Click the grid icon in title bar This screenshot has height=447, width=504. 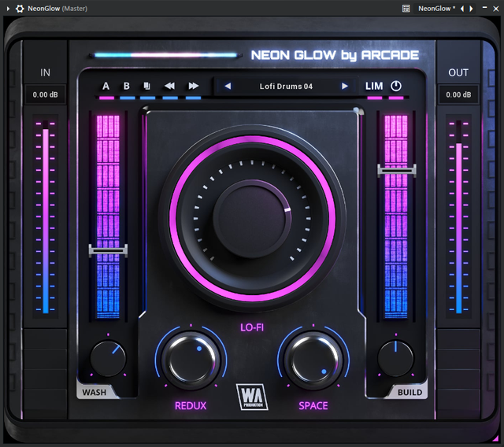point(406,8)
